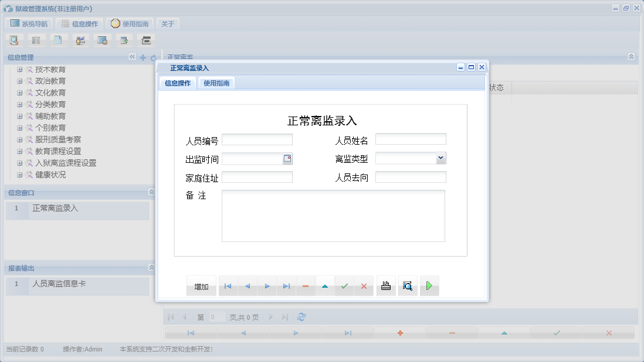Click the green execute arrow in the dialog

429,285
